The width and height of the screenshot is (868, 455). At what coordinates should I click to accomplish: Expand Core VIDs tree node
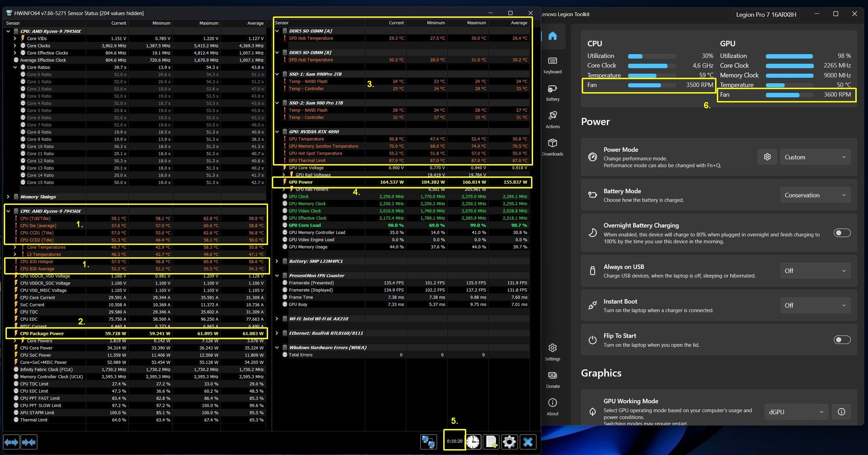pyautogui.click(x=15, y=38)
